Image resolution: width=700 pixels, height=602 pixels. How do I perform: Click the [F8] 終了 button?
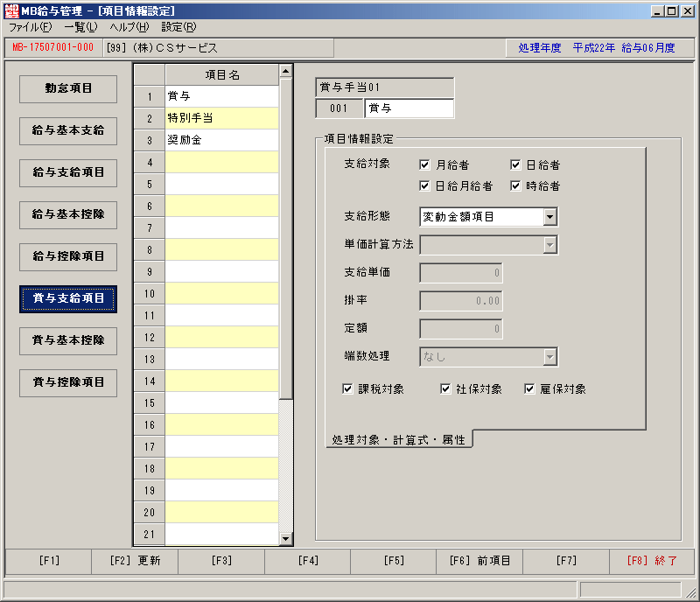click(652, 561)
